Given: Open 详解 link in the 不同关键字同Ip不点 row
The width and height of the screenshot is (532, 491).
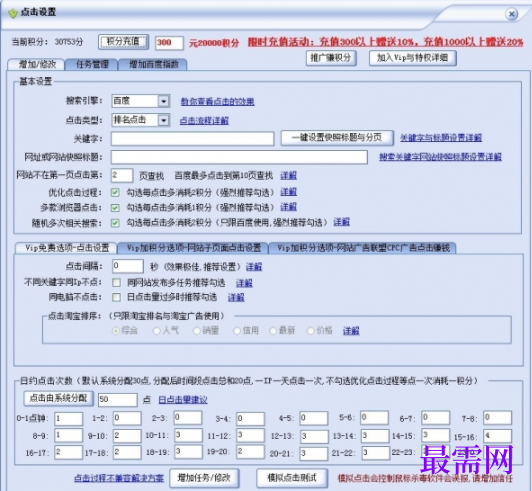Looking at the screenshot, I should [244, 283].
